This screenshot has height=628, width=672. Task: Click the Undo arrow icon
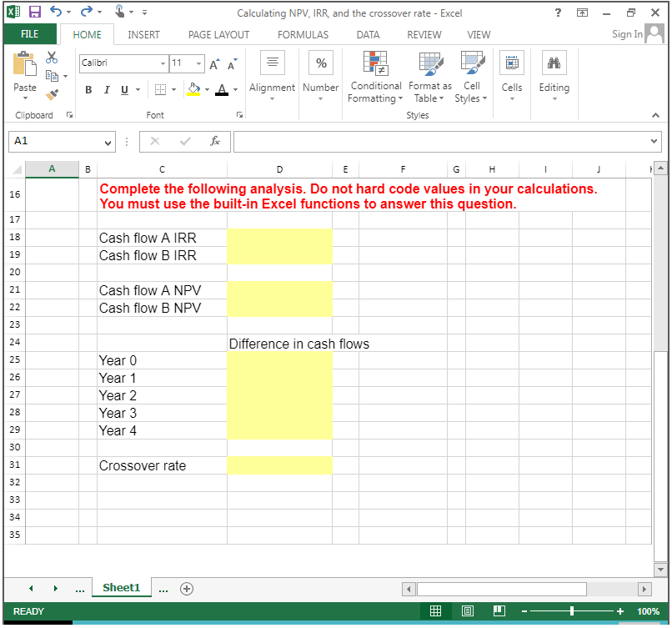56,11
